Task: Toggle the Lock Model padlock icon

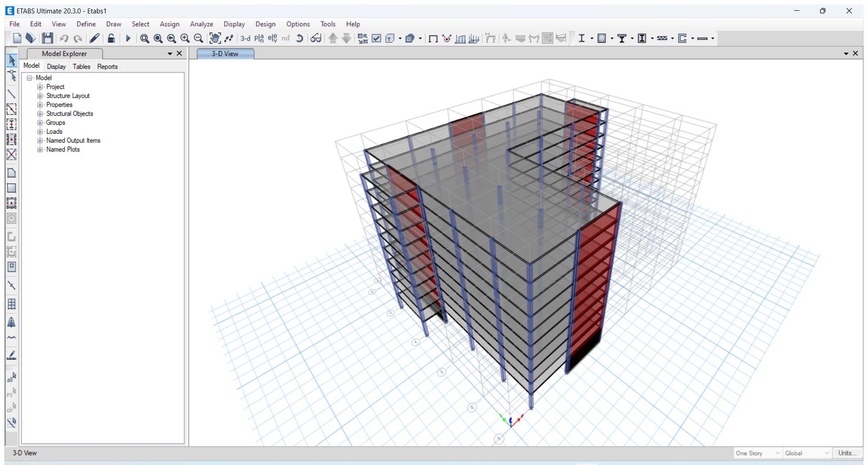Action: point(111,38)
